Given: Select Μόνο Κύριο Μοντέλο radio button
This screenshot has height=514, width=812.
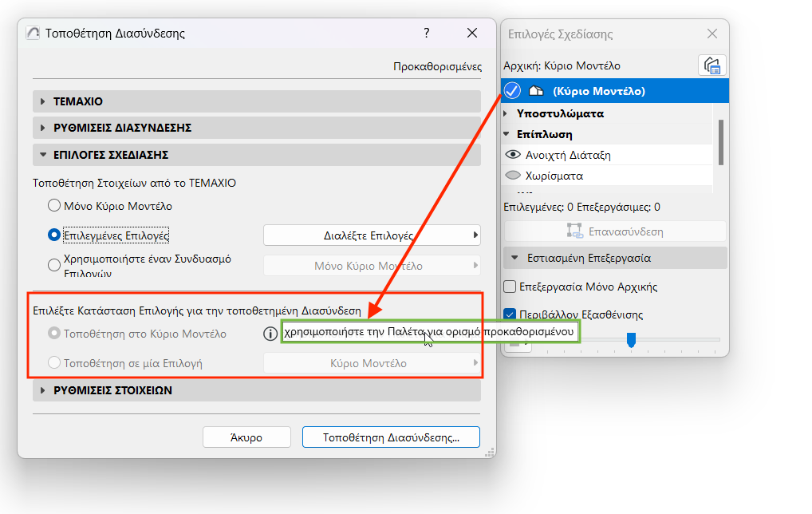Looking at the screenshot, I should tap(54, 206).
